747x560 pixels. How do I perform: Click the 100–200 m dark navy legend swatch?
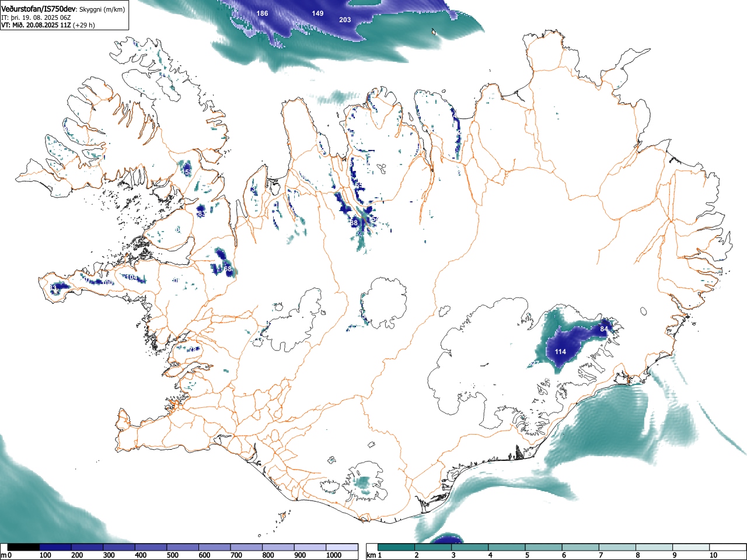(x=55, y=547)
